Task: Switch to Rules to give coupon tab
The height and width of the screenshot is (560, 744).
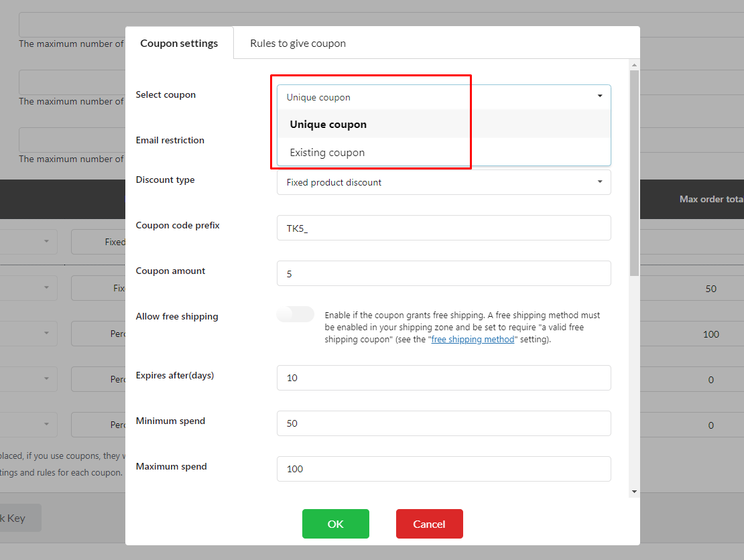Action: coord(298,43)
